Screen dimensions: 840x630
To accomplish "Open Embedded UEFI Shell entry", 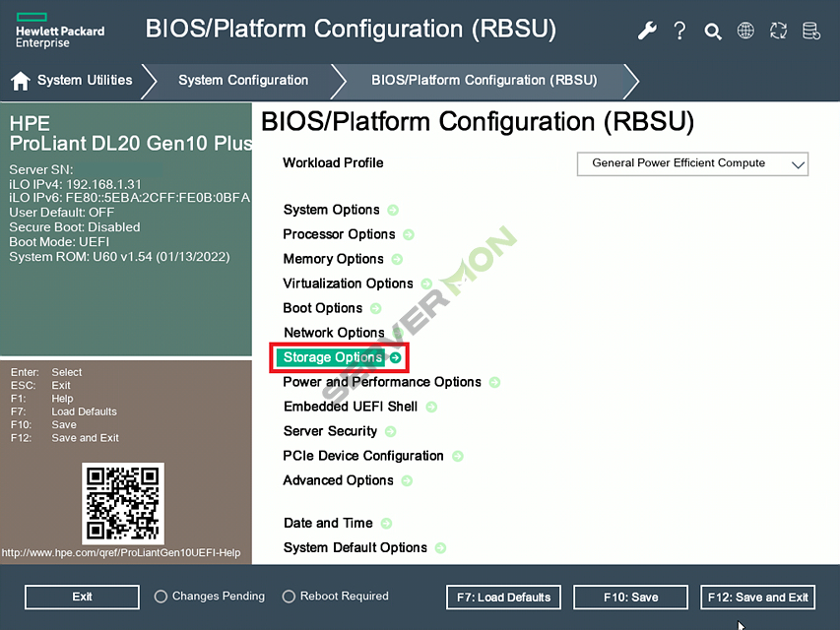I will [x=351, y=407].
